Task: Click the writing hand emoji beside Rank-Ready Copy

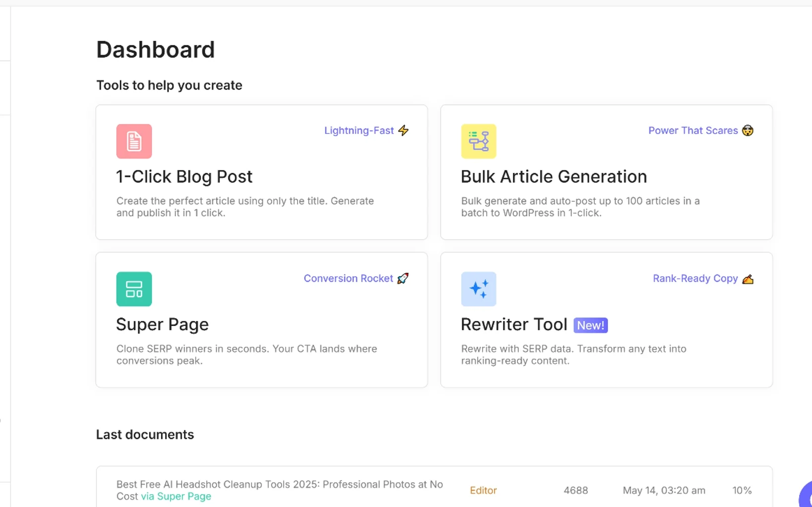Action: pyautogui.click(x=747, y=279)
